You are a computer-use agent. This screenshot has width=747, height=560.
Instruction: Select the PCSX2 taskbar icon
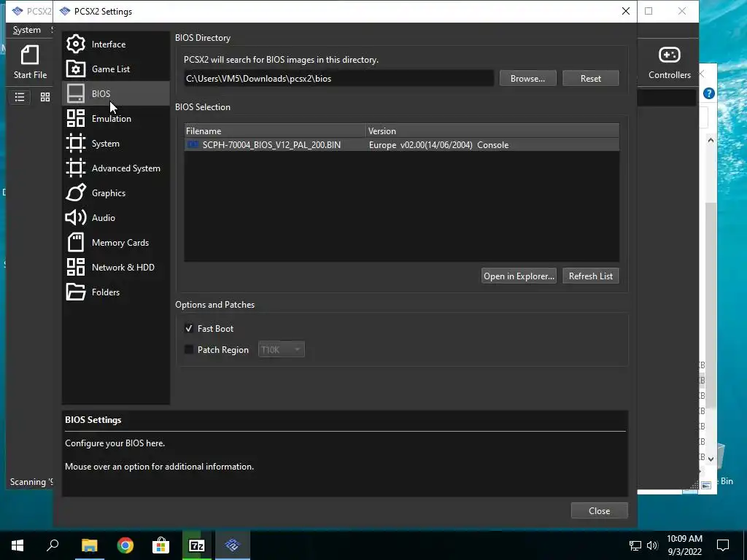[x=233, y=545]
